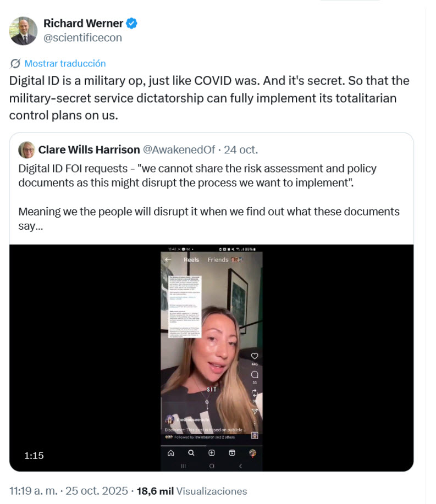
Task: Click Richard Werner's profile avatar
Action: (23, 31)
